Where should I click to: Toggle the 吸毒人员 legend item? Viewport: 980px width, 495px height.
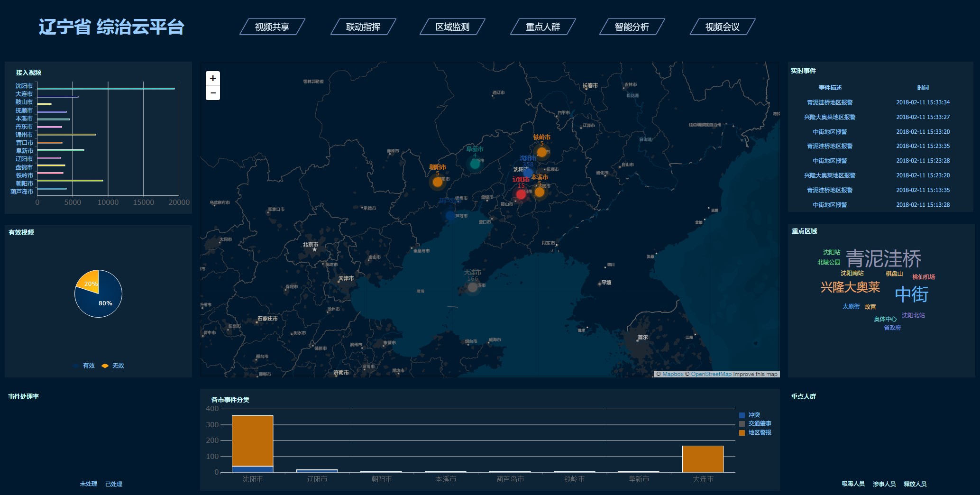853,484
